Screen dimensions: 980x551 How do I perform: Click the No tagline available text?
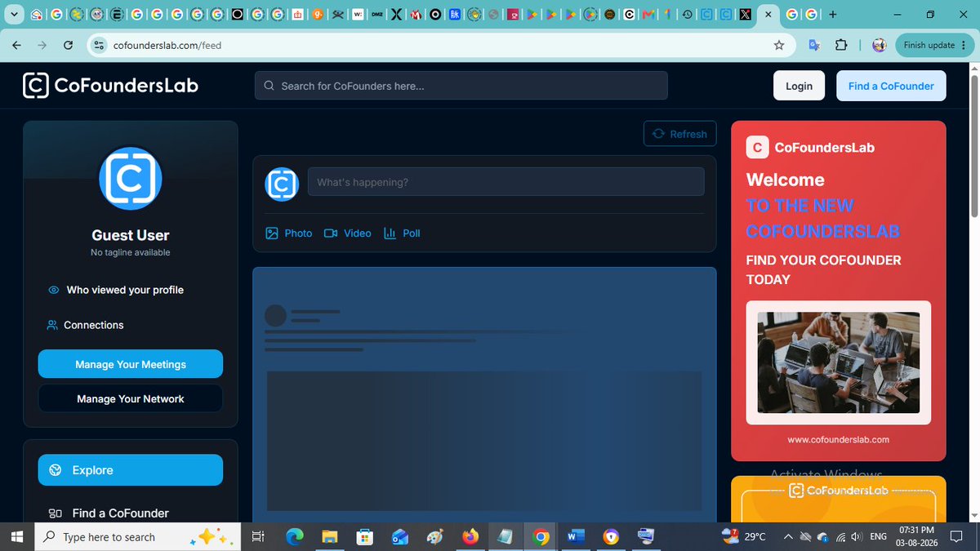click(131, 253)
